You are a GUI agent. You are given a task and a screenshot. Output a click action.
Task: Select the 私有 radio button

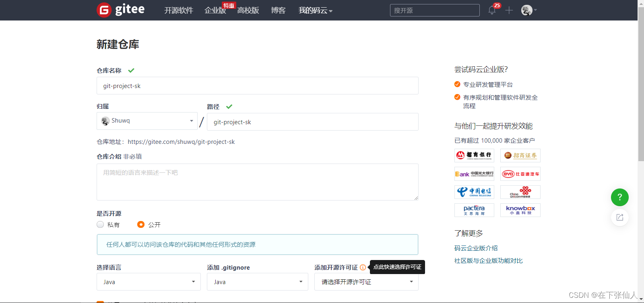(x=100, y=225)
